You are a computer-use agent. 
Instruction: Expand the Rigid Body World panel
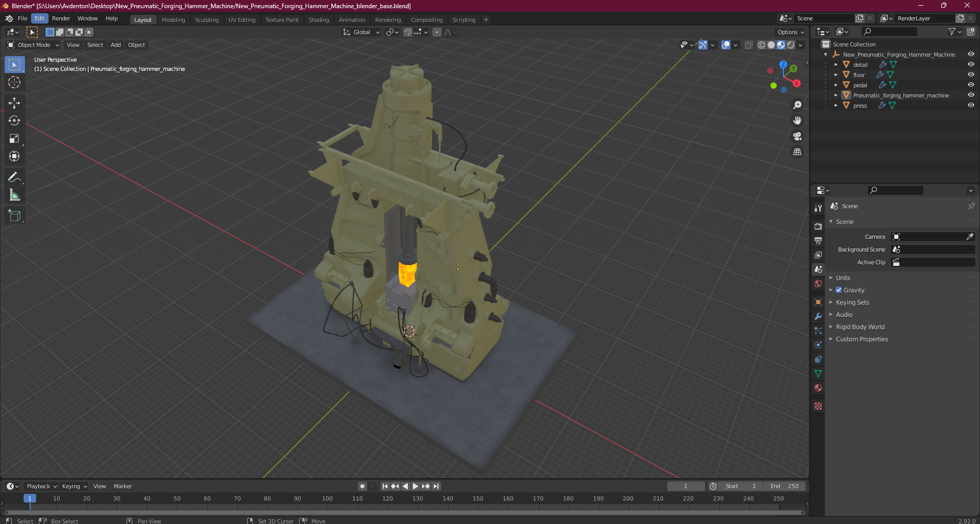860,327
